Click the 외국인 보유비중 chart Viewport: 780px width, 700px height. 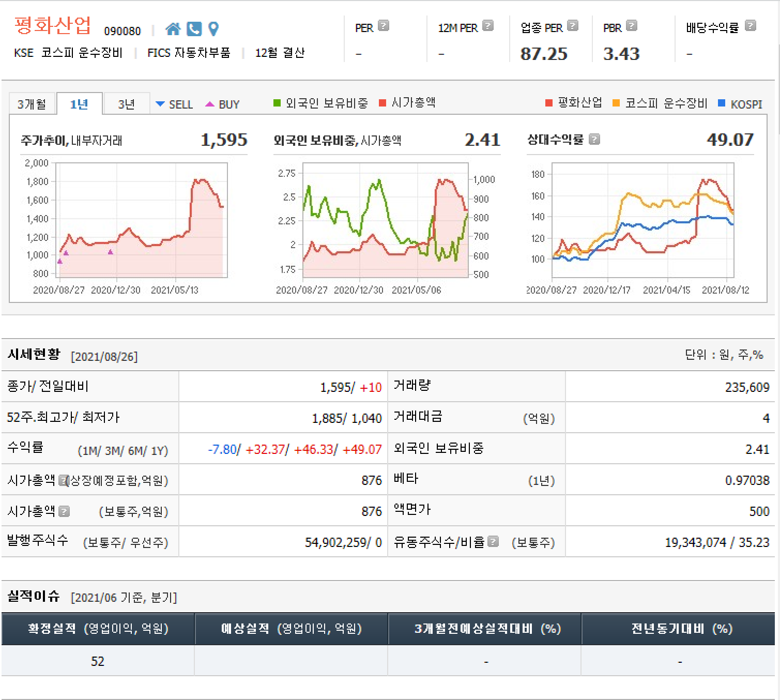tap(386, 220)
